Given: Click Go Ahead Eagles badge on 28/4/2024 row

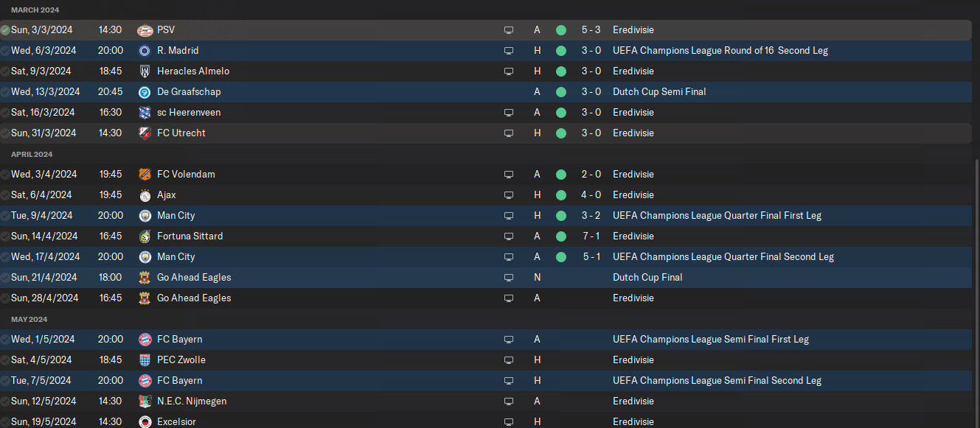Looking at the screenshot, I should [x=145, y=298].
